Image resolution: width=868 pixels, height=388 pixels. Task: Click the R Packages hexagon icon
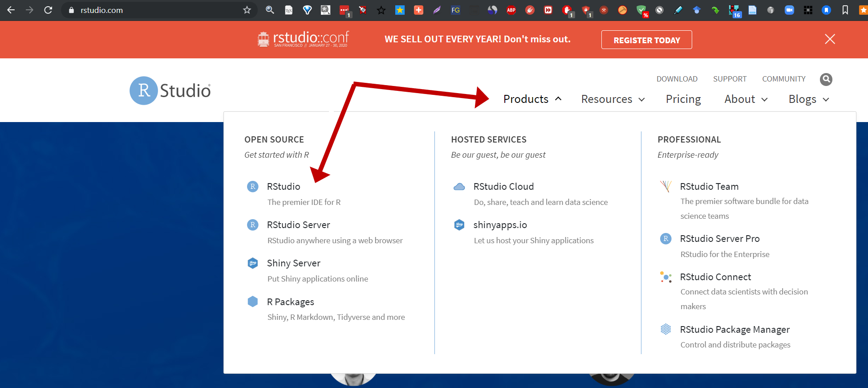[252, 302]
